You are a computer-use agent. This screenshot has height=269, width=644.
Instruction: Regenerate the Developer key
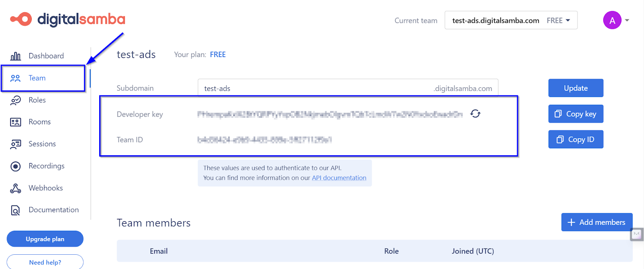coord(475,114)
